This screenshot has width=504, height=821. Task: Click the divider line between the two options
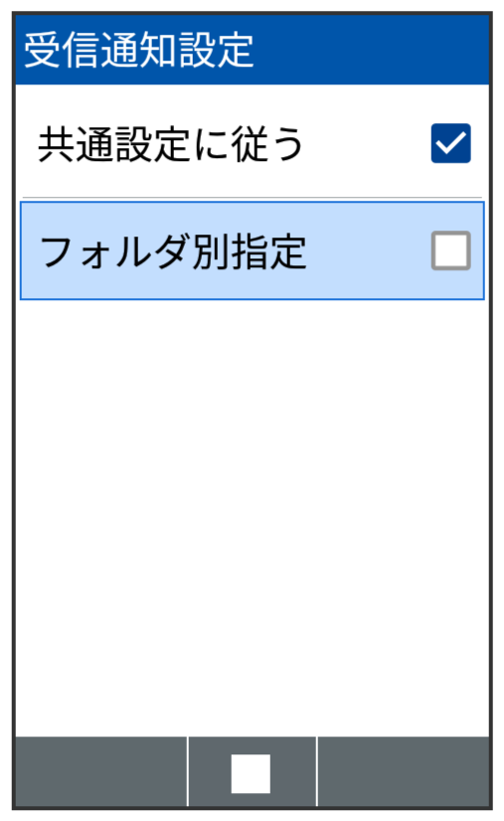pos(252,198)
